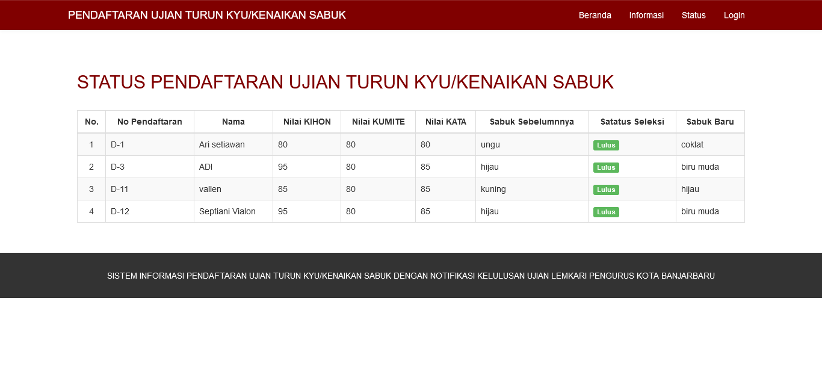Image resolution: width=822 pixels, height=388 pixels.
Task: Click the coklat new belt cell
Action: coord(710,145)
